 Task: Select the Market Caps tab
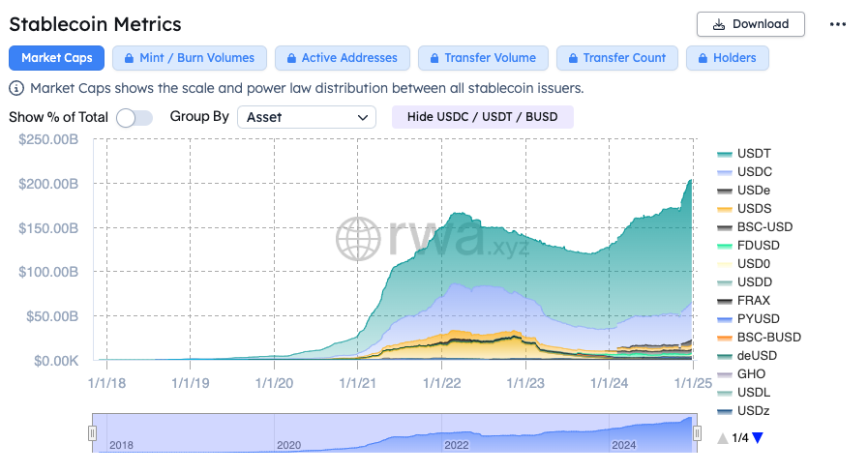(56, 58)
